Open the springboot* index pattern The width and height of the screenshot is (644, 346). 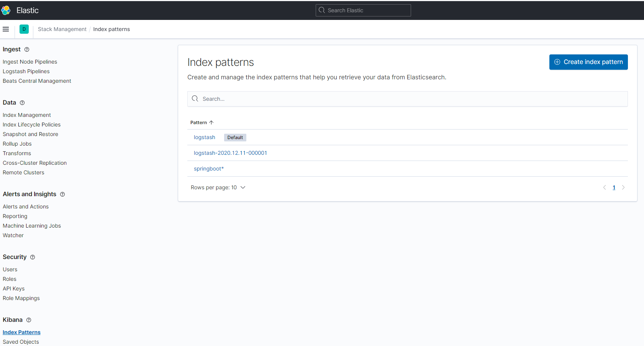click(x=209, y=169)
